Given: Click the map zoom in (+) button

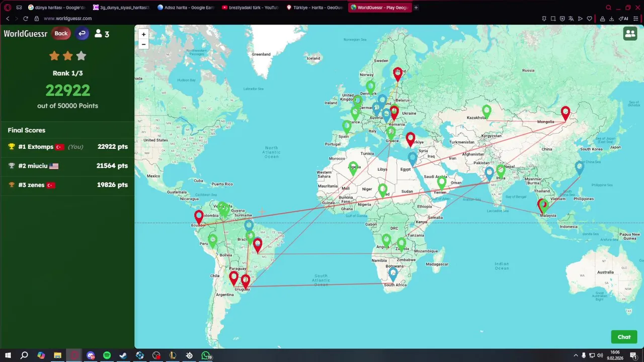Looking at the screenshot, I should tap(143, 34).
